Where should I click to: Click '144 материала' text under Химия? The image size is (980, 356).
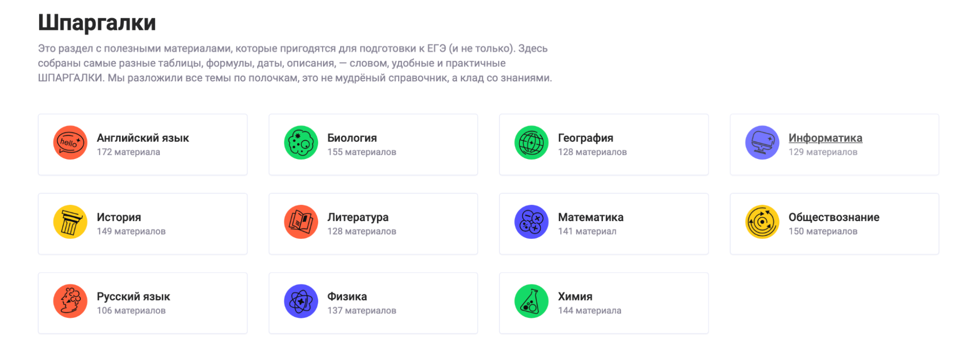point(589,310)
